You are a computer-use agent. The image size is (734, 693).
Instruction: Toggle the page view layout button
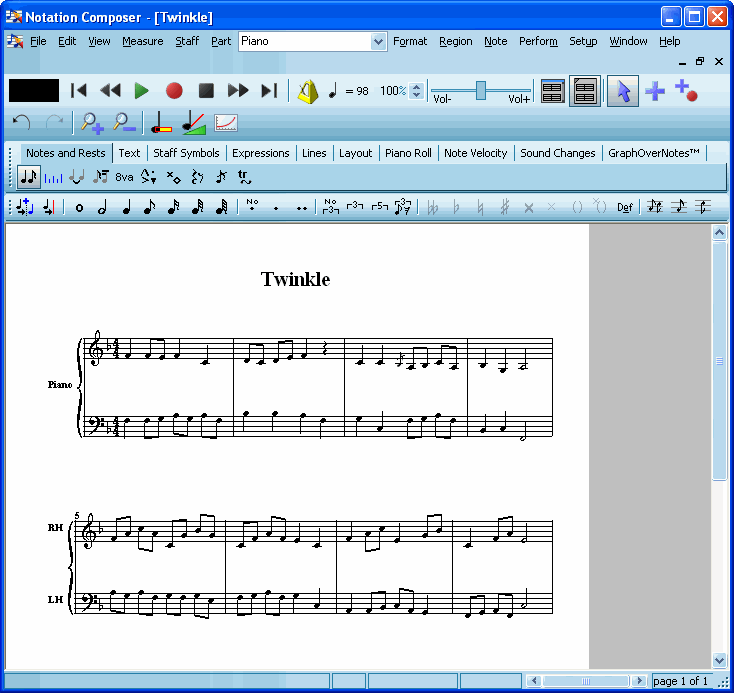pos(585,91)
